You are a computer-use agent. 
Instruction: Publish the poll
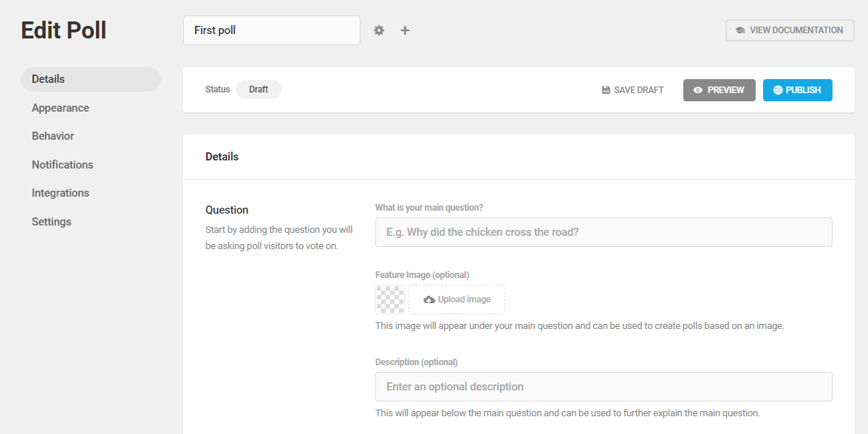pyautogui.click(x=798, y=89)
